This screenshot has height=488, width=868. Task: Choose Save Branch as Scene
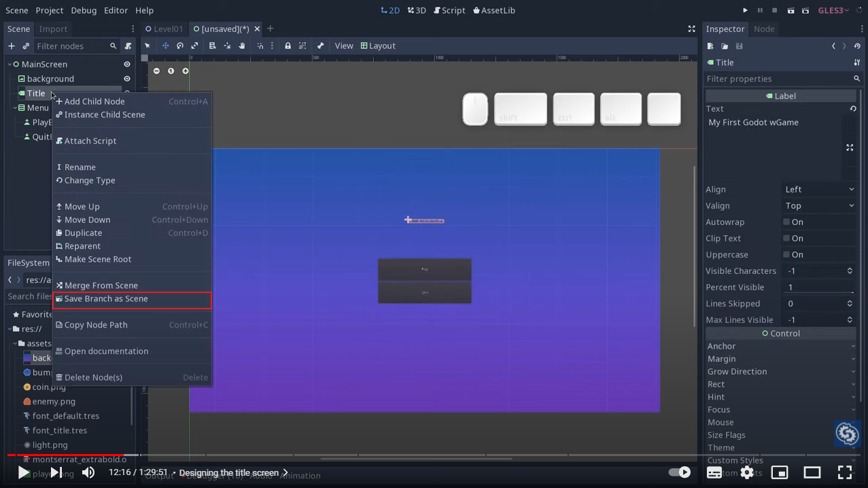click(x=132, y=298)
